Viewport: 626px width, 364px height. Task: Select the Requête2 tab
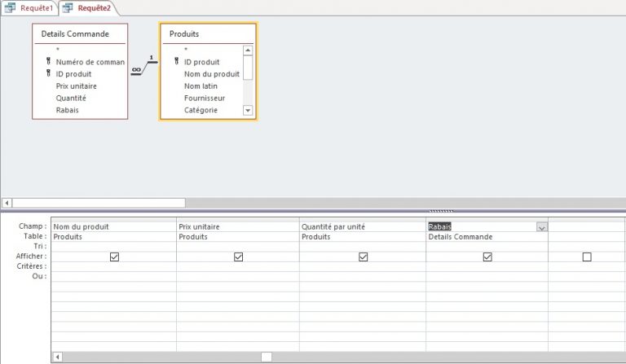88,8
